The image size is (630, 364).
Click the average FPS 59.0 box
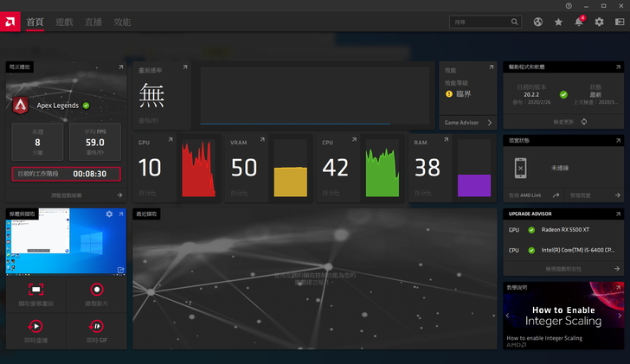(95, 142)
